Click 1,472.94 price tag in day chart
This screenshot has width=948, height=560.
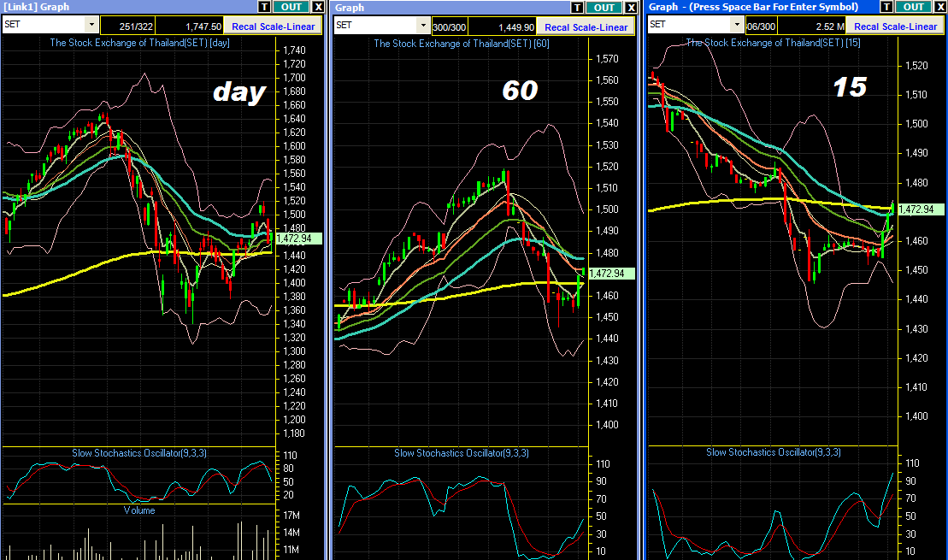tap(298, 239)
